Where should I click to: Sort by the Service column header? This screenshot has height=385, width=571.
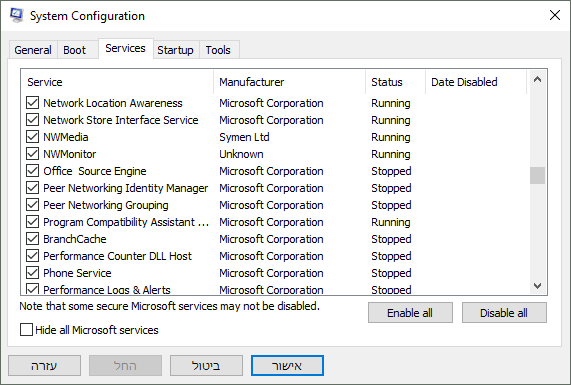[117, 82]
